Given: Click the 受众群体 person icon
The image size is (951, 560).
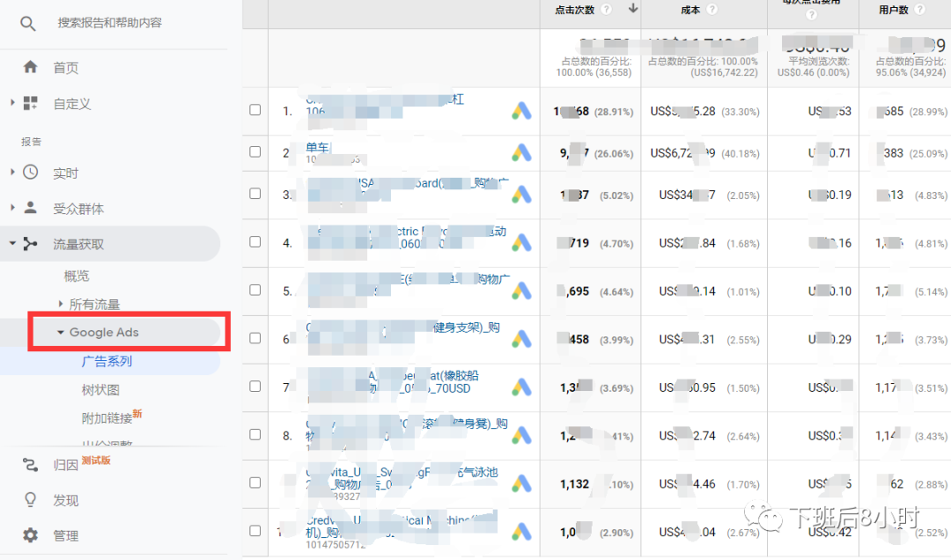Looking at the screenshot, I should [30, 208].
